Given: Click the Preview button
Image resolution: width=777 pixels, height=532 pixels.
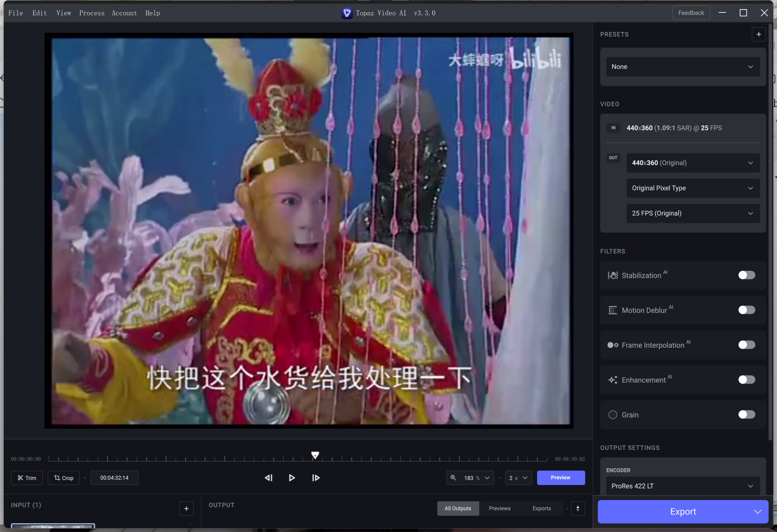Looking at the screenshot, I should coord(561,478).
